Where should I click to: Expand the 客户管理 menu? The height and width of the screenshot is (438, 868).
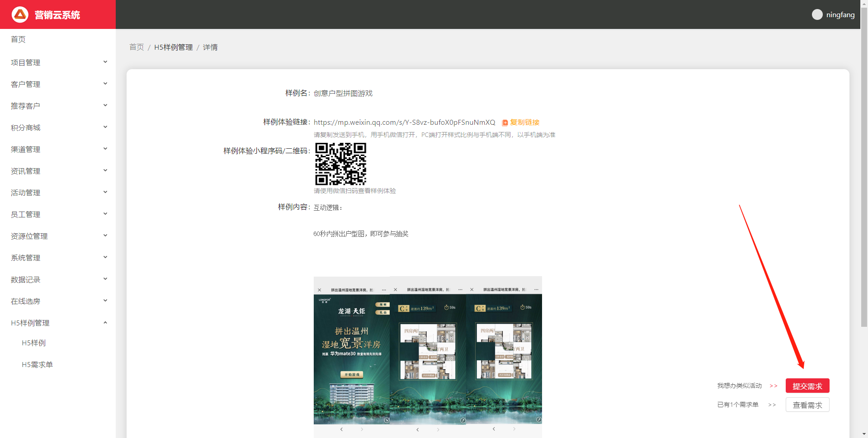pos(58,84)
